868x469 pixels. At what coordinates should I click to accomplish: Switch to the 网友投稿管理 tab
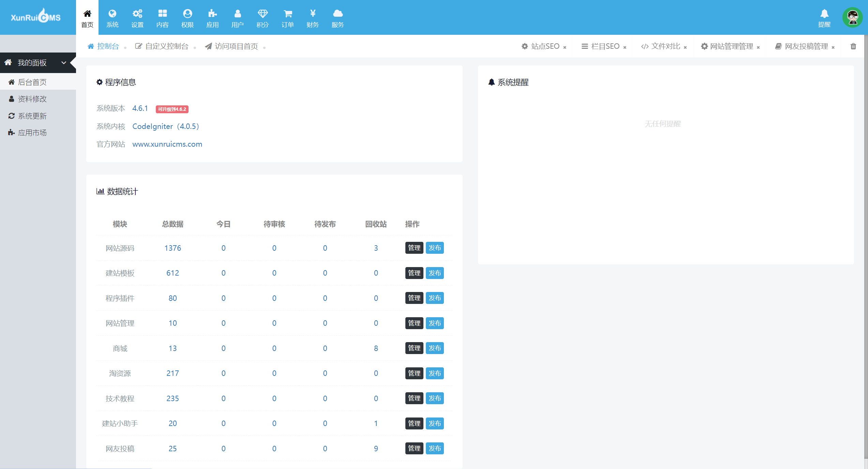point(802,46)
